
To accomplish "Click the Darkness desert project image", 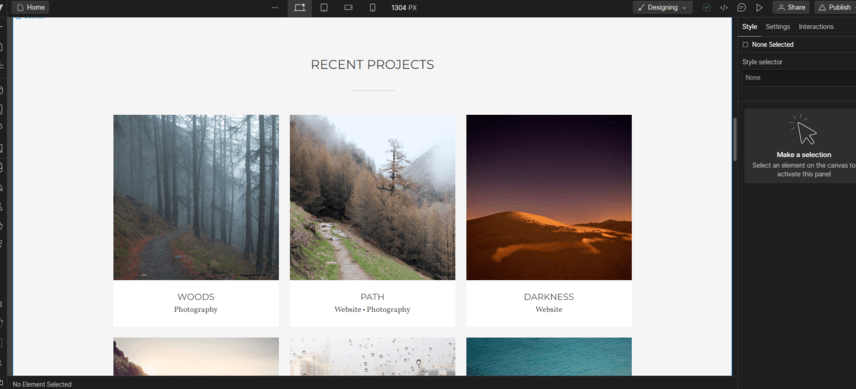I will 549,197.
